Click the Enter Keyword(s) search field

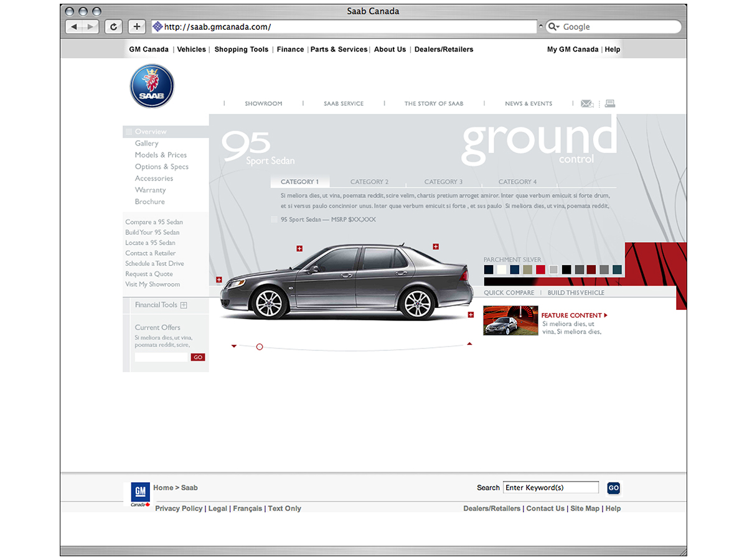tap(551, 488)
